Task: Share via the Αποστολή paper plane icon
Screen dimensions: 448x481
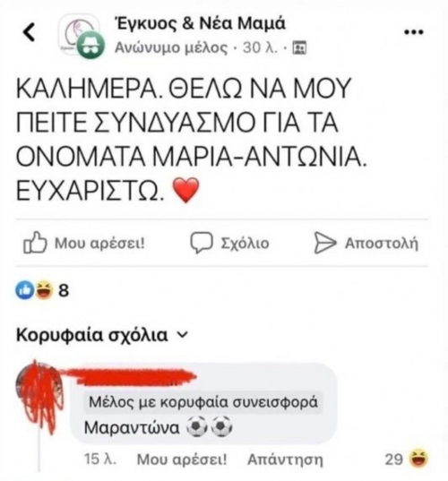Action: 325,244
